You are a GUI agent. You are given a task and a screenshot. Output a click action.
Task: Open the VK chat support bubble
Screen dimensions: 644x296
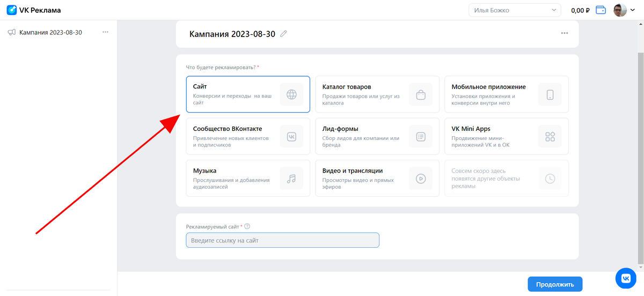[626, 278]
